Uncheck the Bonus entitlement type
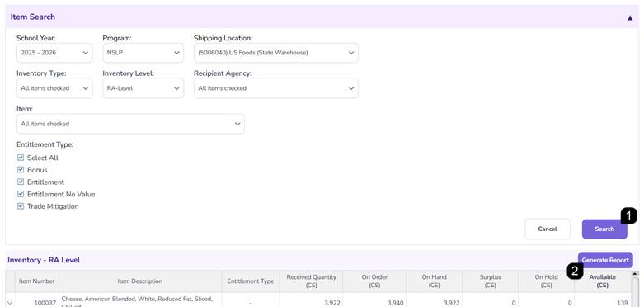This screenshot has width=644, height=307. (x=21, y=170)
